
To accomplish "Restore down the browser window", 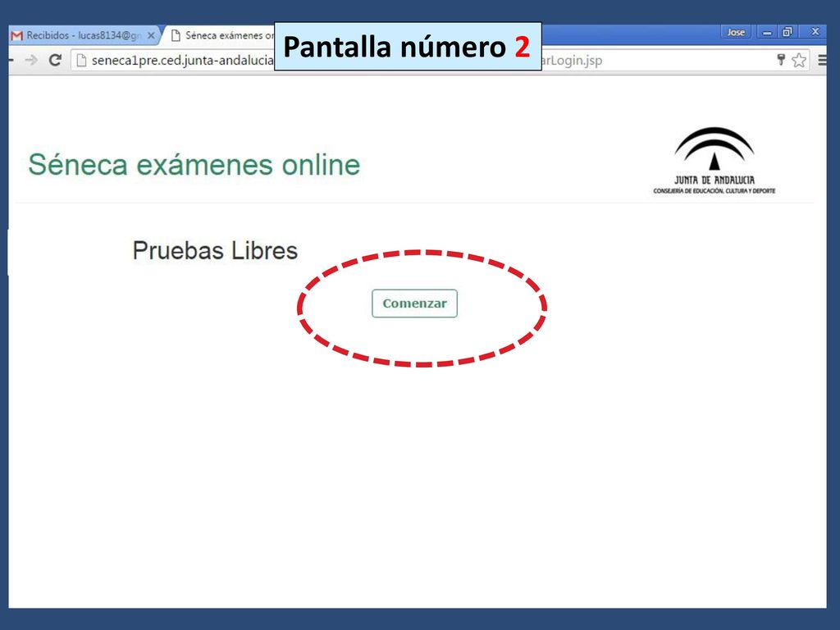I will 787,32.
